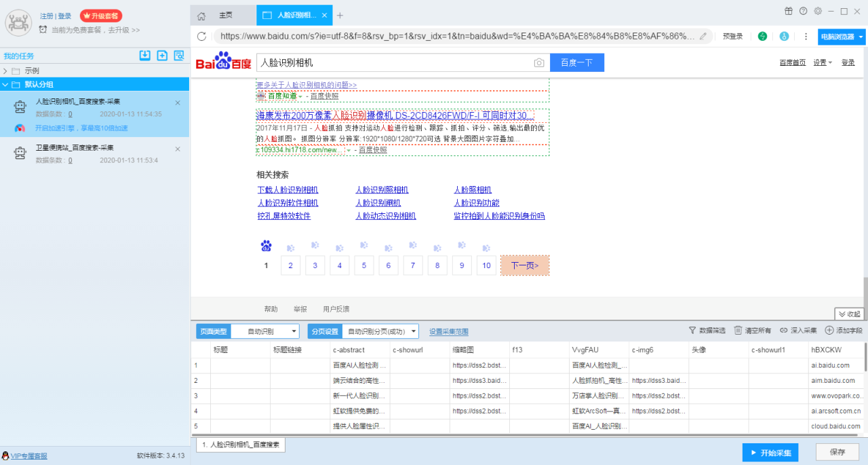Click robot icon of 卫星便携站 task
868x465 pixels.
20,153
